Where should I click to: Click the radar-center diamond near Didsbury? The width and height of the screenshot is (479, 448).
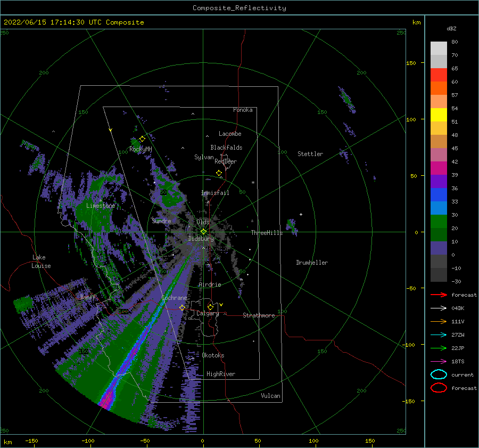203,232
